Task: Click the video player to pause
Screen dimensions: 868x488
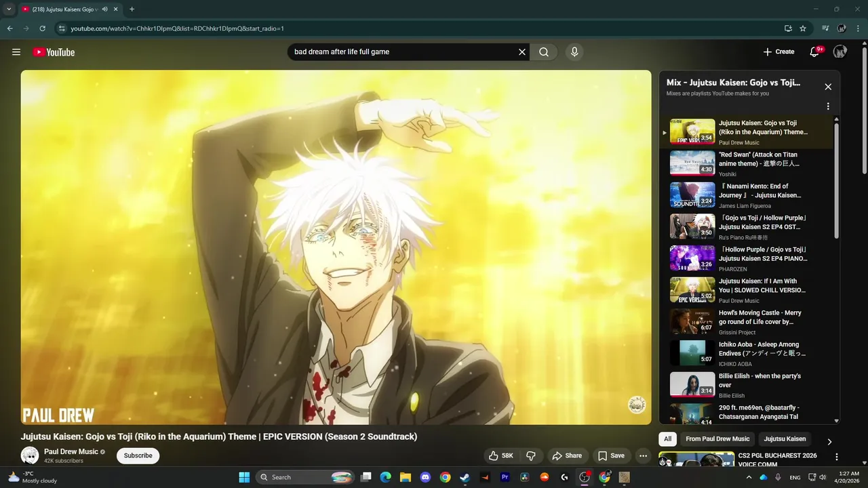Action: click(336, 247)
